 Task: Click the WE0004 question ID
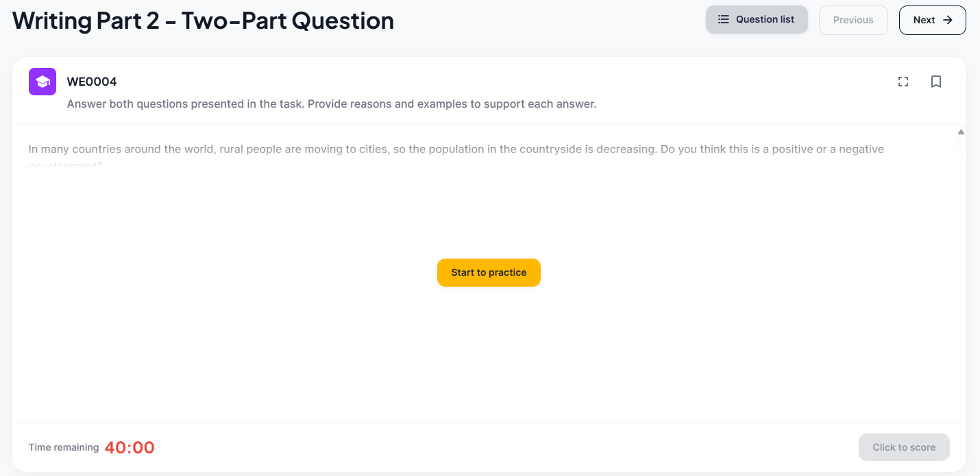pyautogui.click(x=92, y=82)
